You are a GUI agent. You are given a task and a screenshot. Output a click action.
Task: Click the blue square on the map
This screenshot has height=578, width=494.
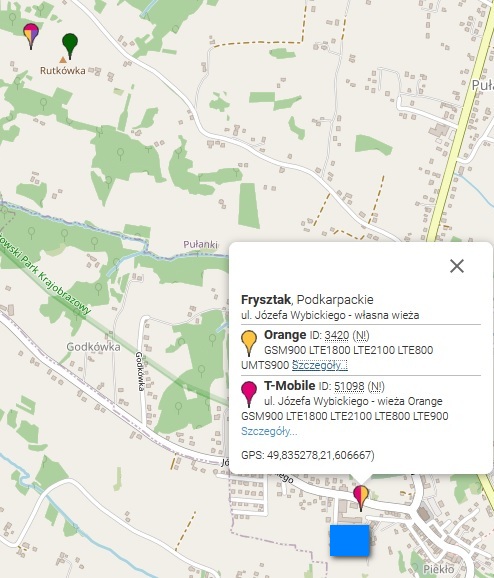point(349,540)
